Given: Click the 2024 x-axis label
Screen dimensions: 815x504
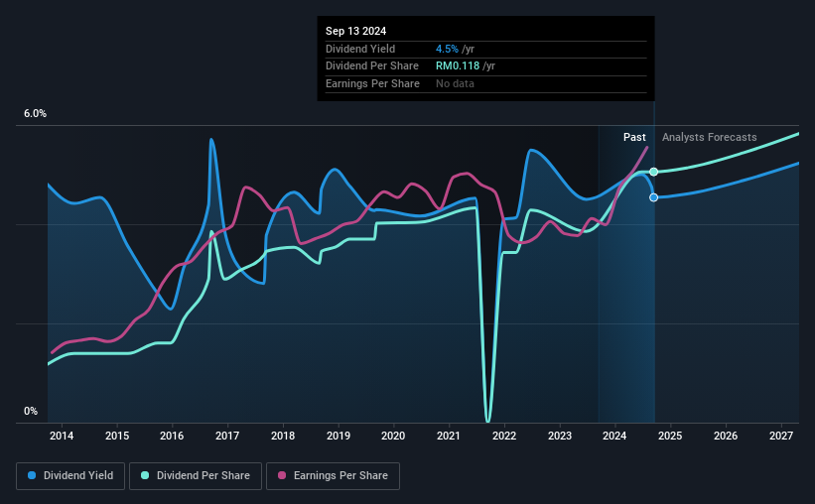Looking at the screenshot, I should pyautogui.click(x=614, y=436).
